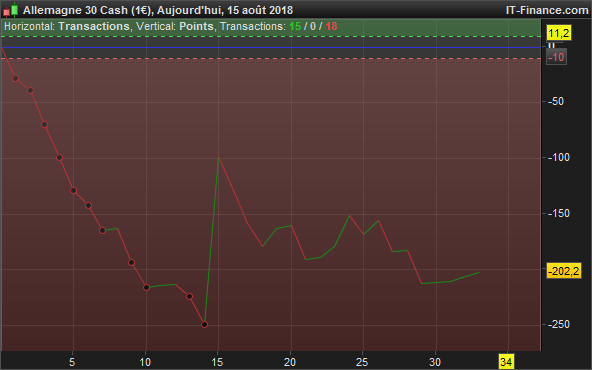Click the 25 horizontal axis label

coord(362,362)
